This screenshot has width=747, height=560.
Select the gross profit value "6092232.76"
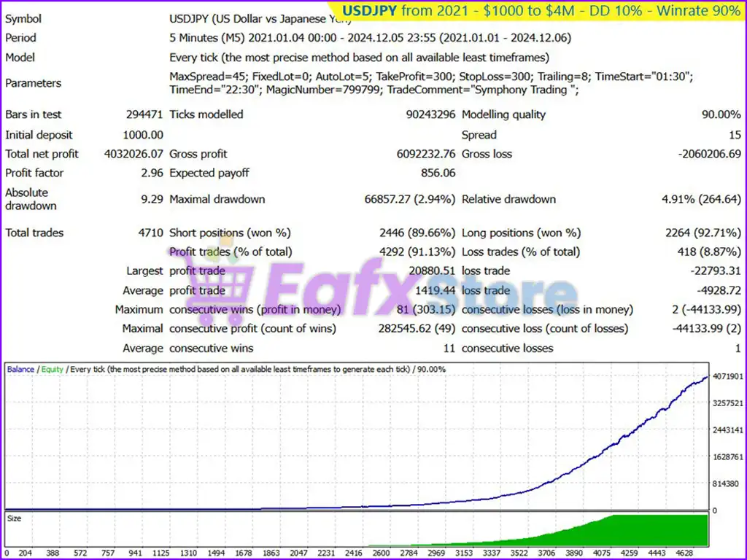pyautogui.click(x=426, y=155)
